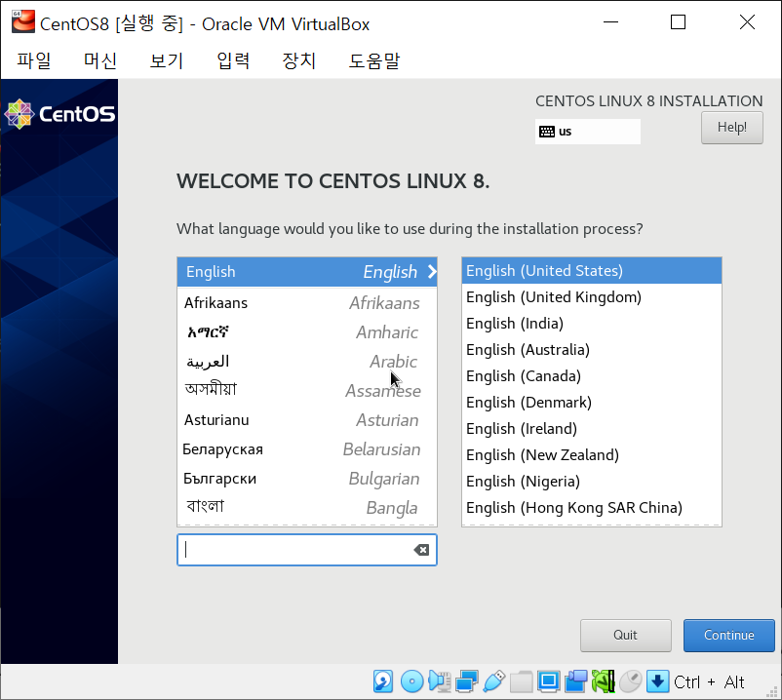The height and width of the screenshot is (700, 782).
Task: Click the green CPU virtualization status icon
Action: click(x=603, y=681)
